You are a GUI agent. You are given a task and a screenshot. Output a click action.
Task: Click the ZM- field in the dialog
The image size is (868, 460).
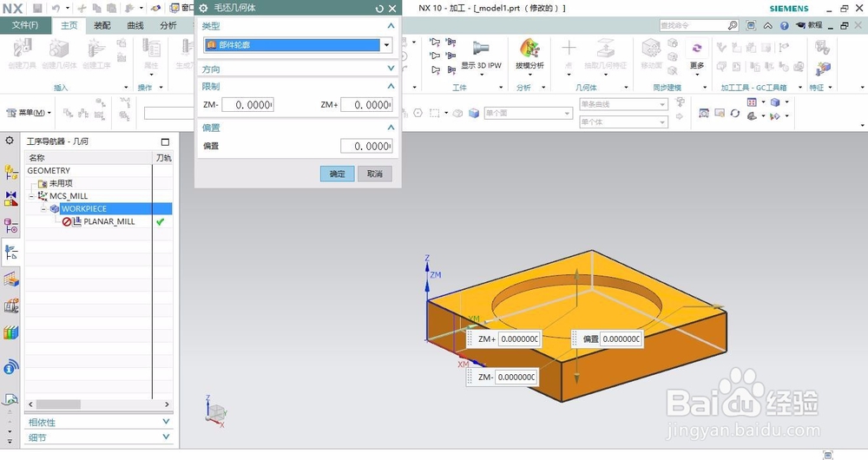click(247, 105)
